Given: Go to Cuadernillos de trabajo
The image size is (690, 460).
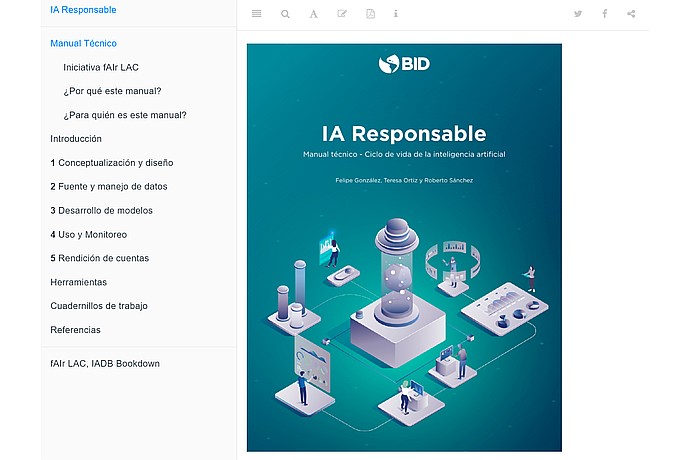Looking at the screenshot, I should click(x=99, y=306).
